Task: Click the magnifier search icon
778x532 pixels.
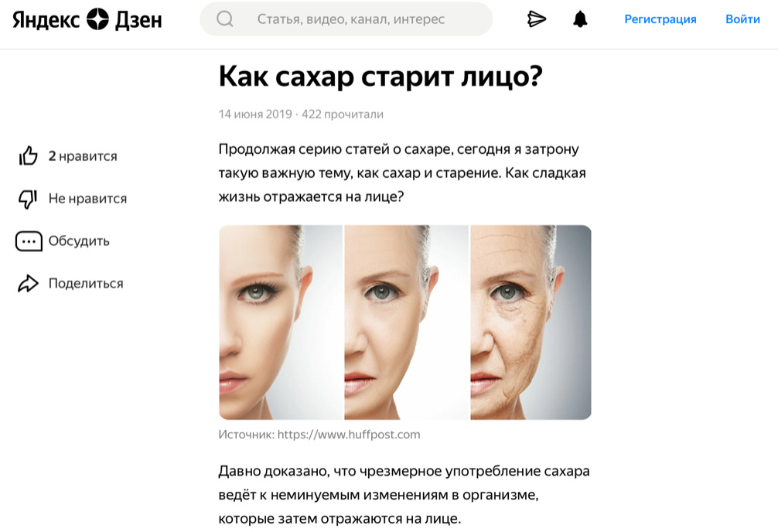Action: [225, 19]
